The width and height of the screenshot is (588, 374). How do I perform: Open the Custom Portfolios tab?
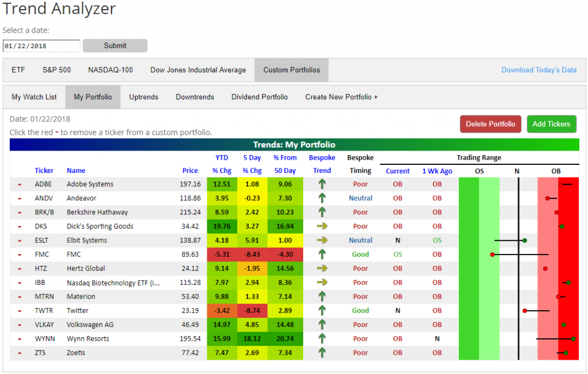(x=292, y=70)
